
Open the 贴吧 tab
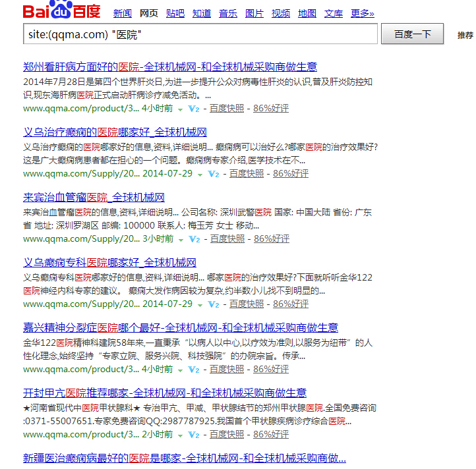(x=175, y=13)
